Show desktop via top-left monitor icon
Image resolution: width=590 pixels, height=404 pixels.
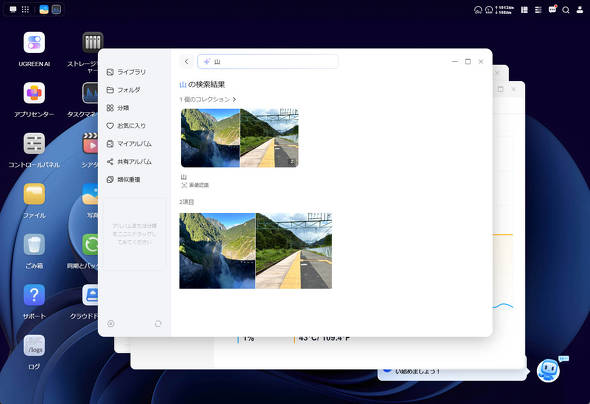(13, 9)
